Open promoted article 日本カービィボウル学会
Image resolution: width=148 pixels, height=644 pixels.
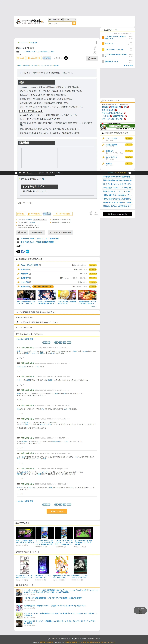tap(30, 265)
